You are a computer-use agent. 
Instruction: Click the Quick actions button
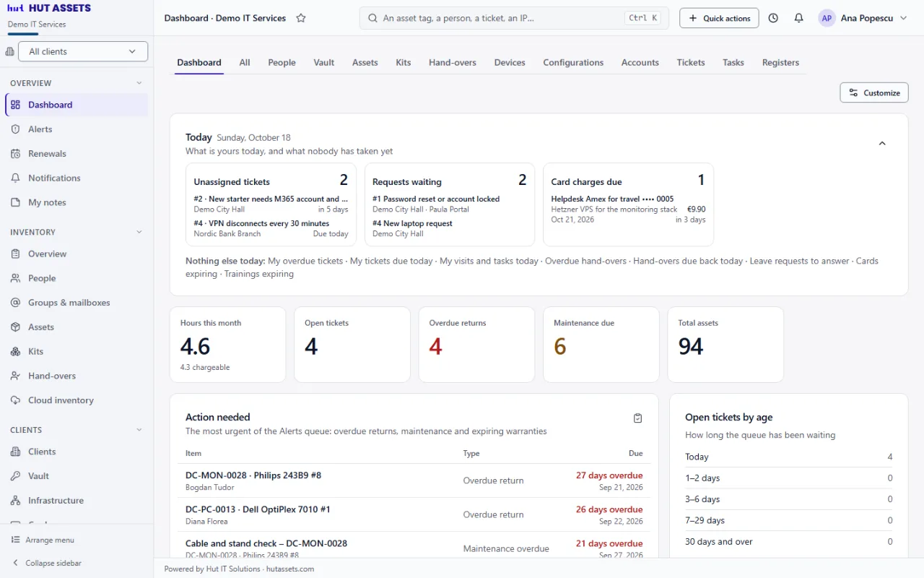point(719,18)
